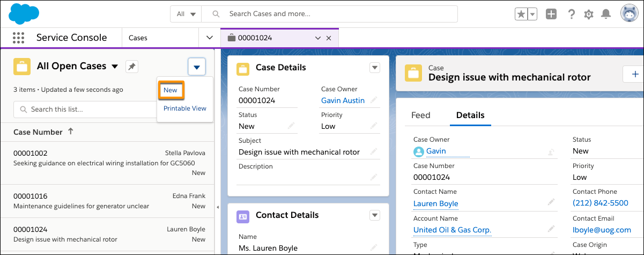644x255 pixels.
Task: Edit Description in Case Details card
Action: click(374, 177)
